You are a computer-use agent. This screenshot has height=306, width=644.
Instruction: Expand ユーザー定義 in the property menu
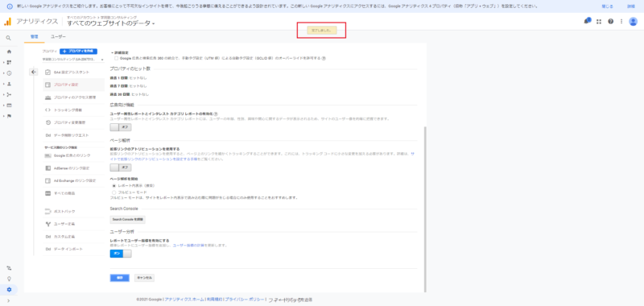pos(64,224)
